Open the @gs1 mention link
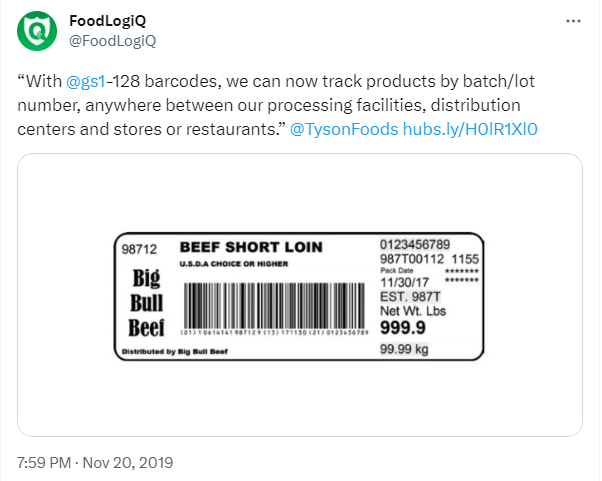Screen dimensions: 602x481 point(86,78)
